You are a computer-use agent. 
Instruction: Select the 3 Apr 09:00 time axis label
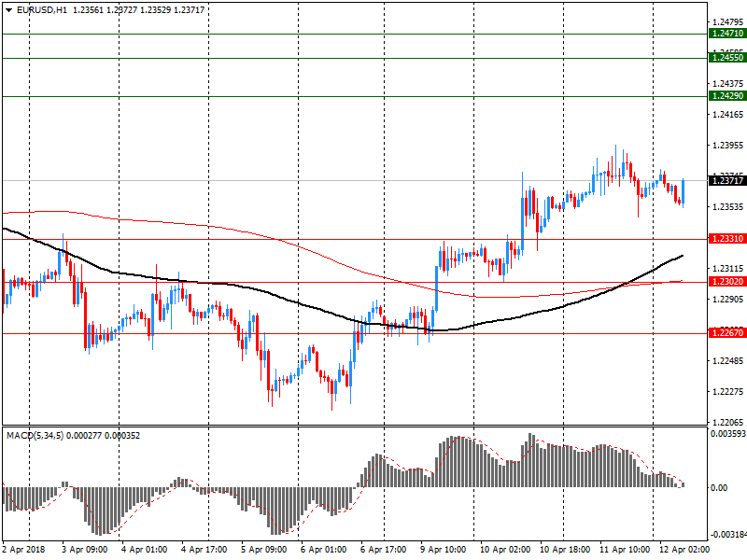coord(85,550)
